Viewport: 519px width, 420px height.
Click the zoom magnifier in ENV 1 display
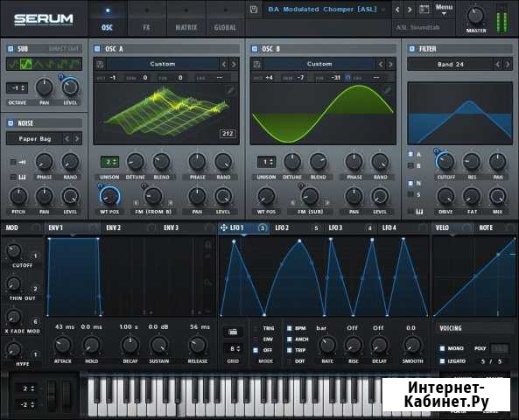tap(207, 283)
